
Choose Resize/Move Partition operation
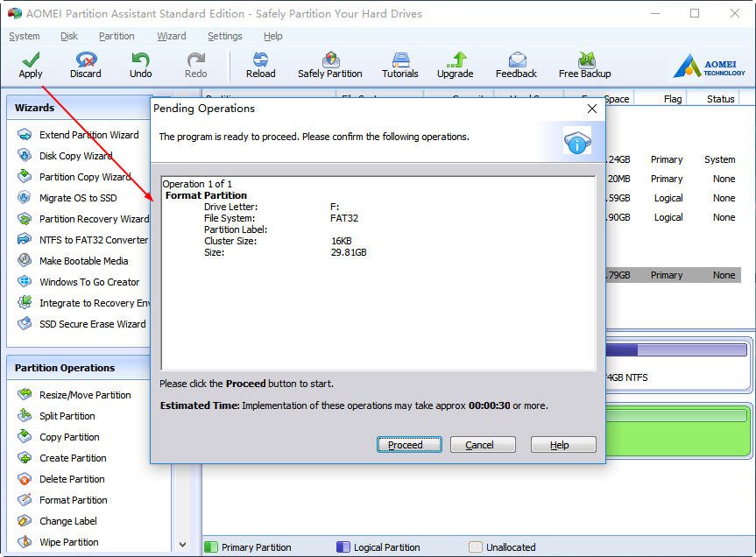tap(74, 395)
